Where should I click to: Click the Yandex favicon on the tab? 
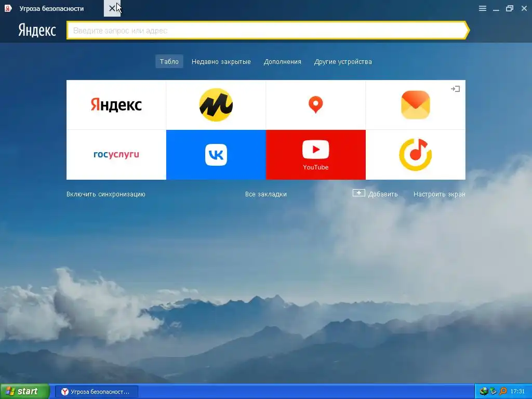pos(8,8)
